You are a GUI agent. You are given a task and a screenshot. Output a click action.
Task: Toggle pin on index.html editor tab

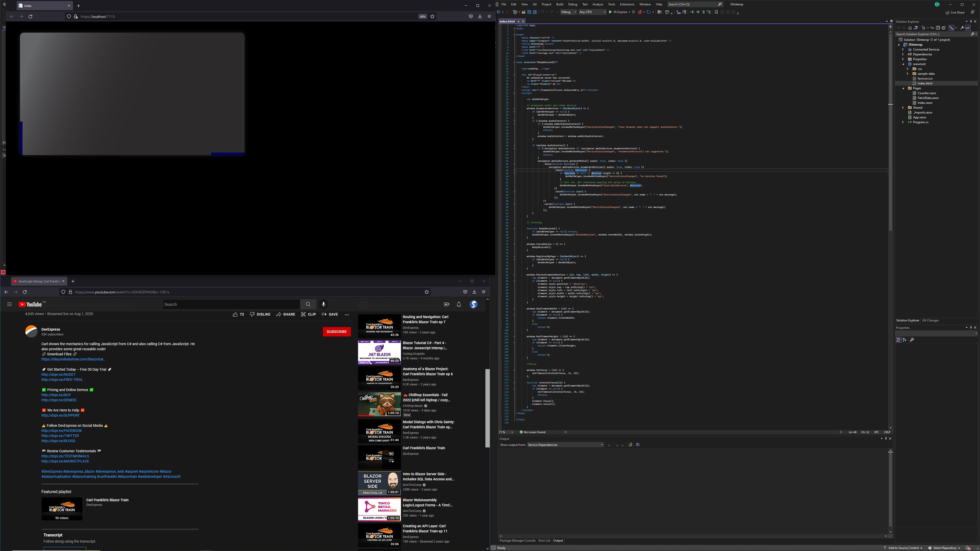(518, 21)
